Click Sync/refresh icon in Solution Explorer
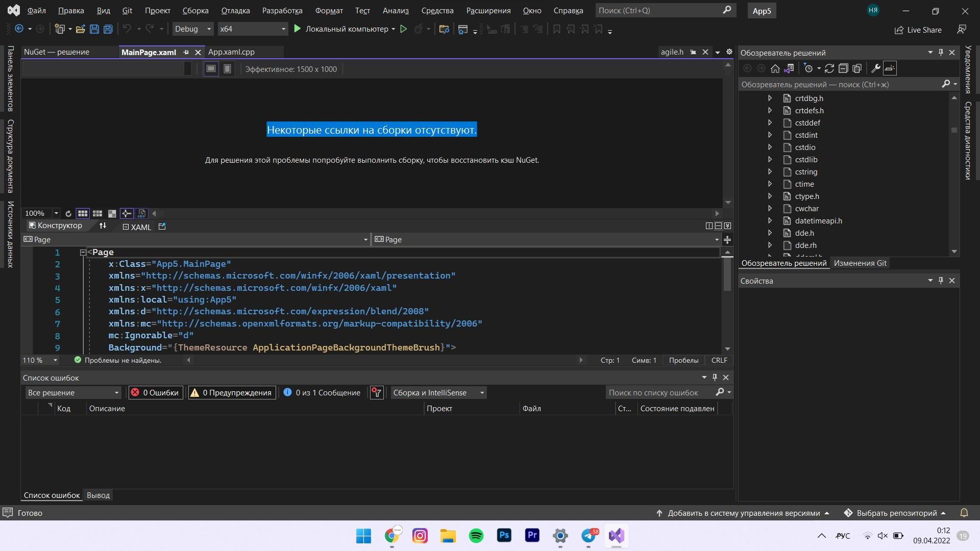 pos(829,68)
